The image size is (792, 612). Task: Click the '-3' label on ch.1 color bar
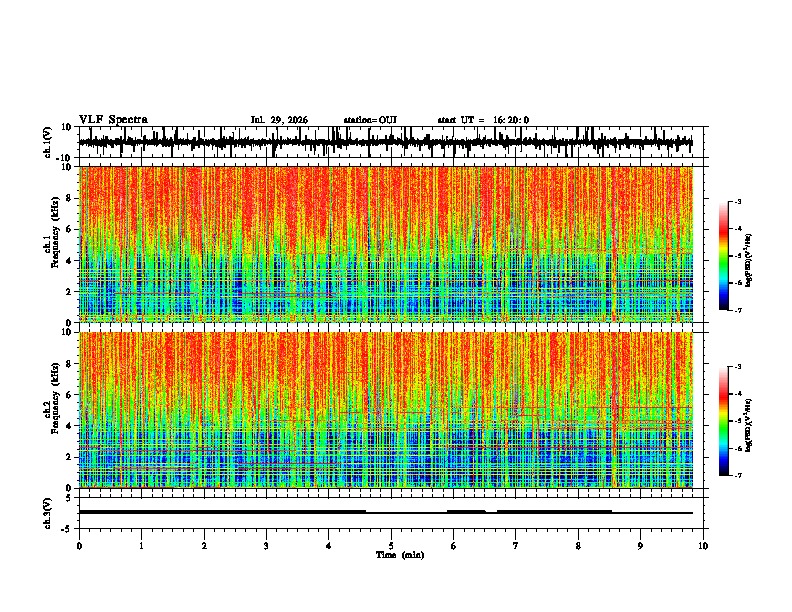738,201
